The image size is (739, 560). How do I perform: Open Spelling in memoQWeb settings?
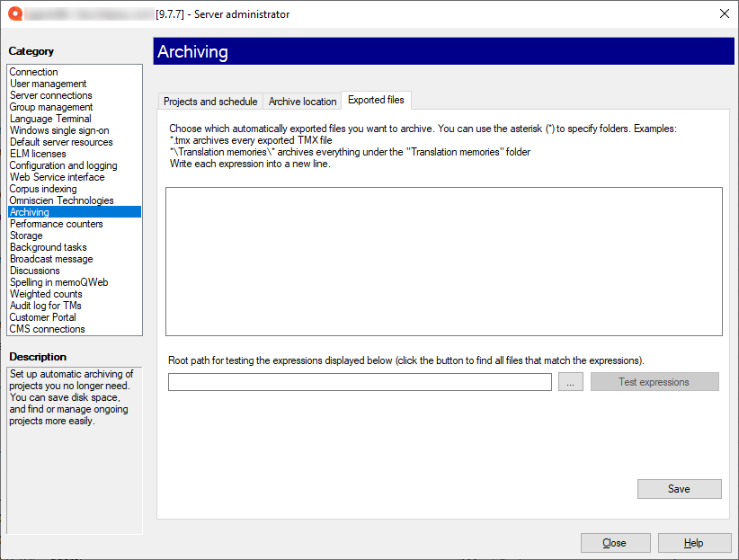click(57, 281)
